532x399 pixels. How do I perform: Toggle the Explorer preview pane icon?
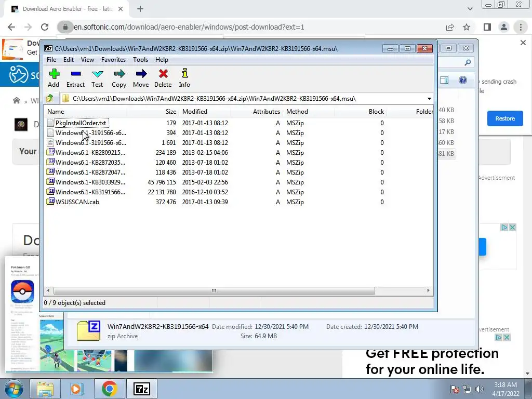point(444,80)
